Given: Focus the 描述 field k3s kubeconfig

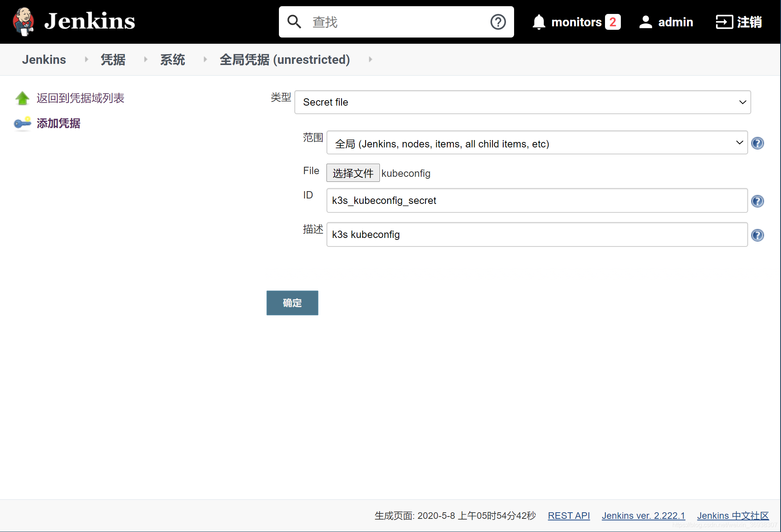Looking at the screenshot, I should [537, 234].
